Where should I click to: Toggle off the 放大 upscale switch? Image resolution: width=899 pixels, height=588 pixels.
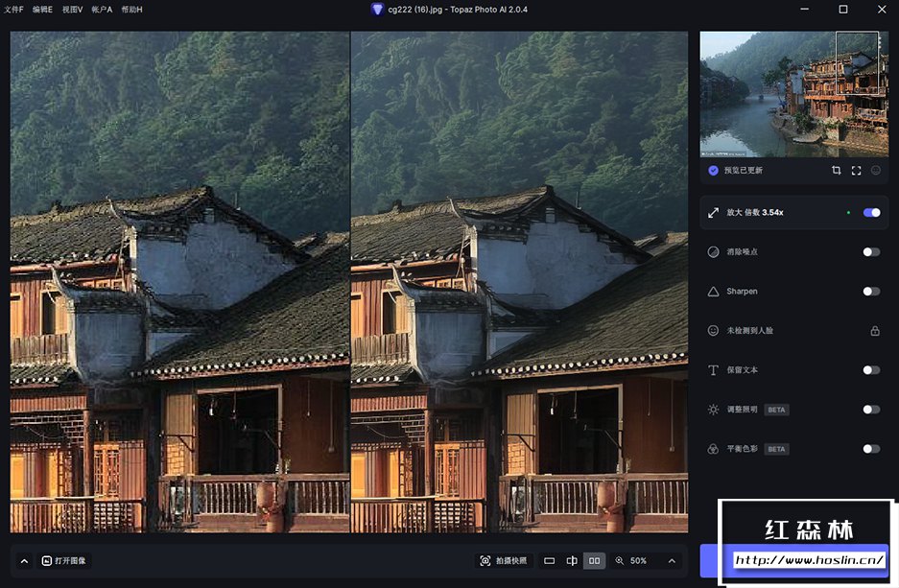871,213
